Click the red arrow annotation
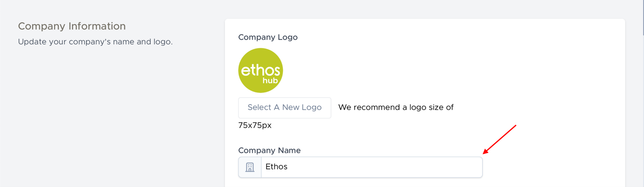Viewport: 644px width, 187px height. 500,139
